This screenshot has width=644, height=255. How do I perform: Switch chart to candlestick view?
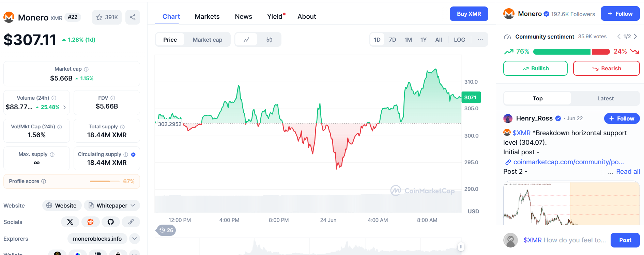tap(269, 40)
